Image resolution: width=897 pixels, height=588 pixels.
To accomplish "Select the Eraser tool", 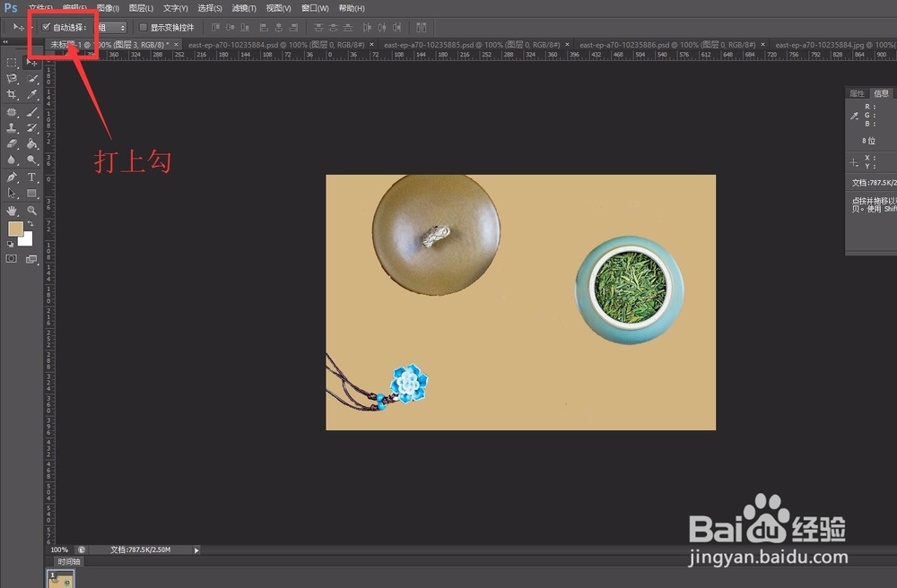I will click(12, 144).
